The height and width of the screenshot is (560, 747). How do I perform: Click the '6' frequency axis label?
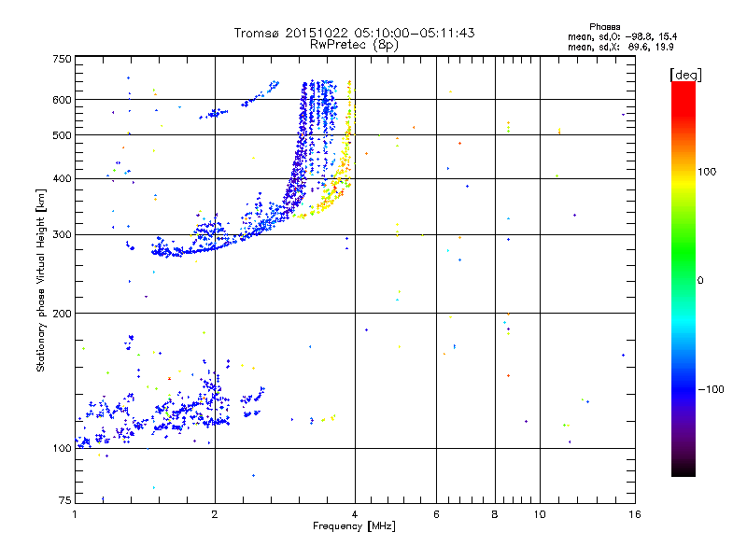(436, 514)
